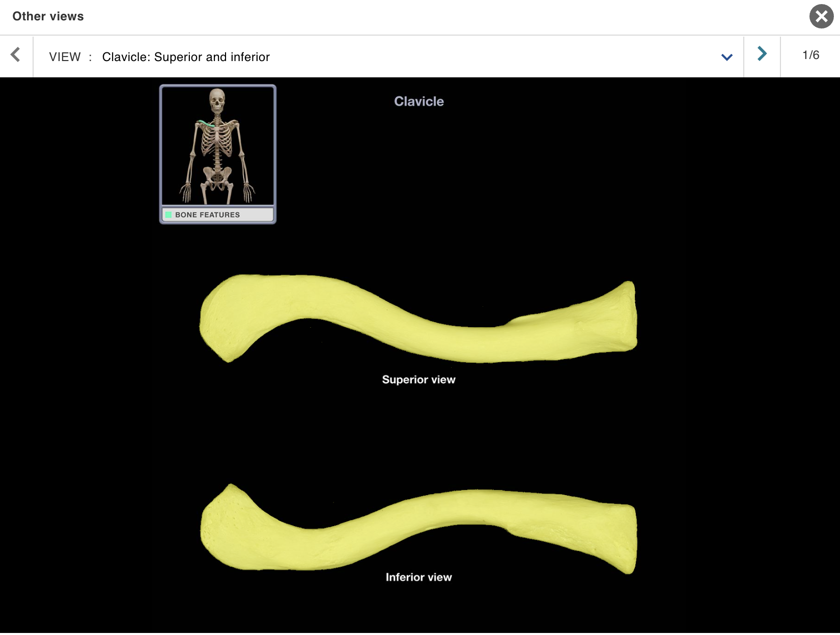
Task: Click the Superior view caption
Action: (x=418, y=379)
